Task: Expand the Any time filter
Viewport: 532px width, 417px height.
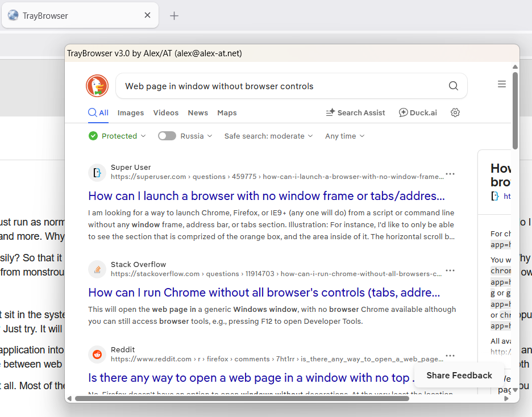Action: 344,136
